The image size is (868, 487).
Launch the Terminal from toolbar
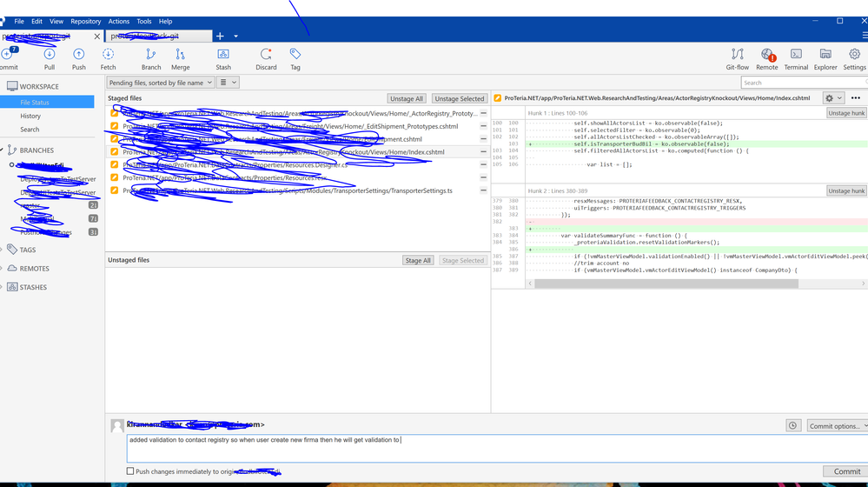[x=796, y=59]
